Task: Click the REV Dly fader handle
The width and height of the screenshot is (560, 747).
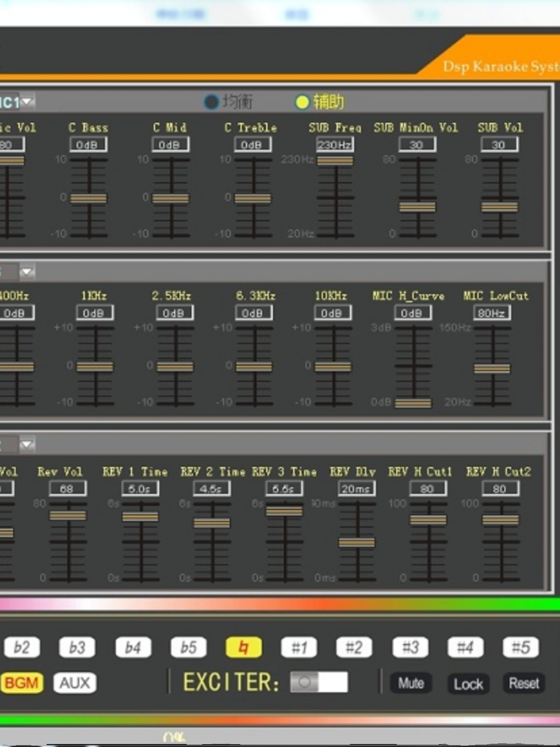Action: 357,543
